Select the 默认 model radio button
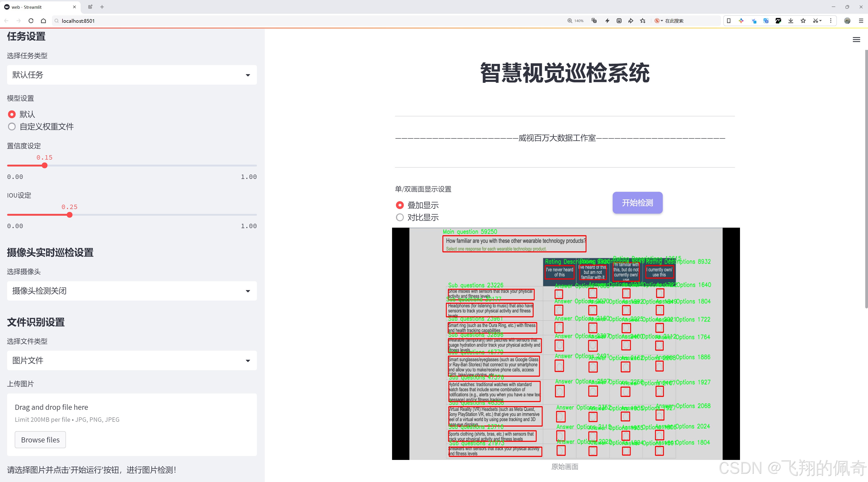The width and height of the screenshot is (868, 482). [12, 114]
